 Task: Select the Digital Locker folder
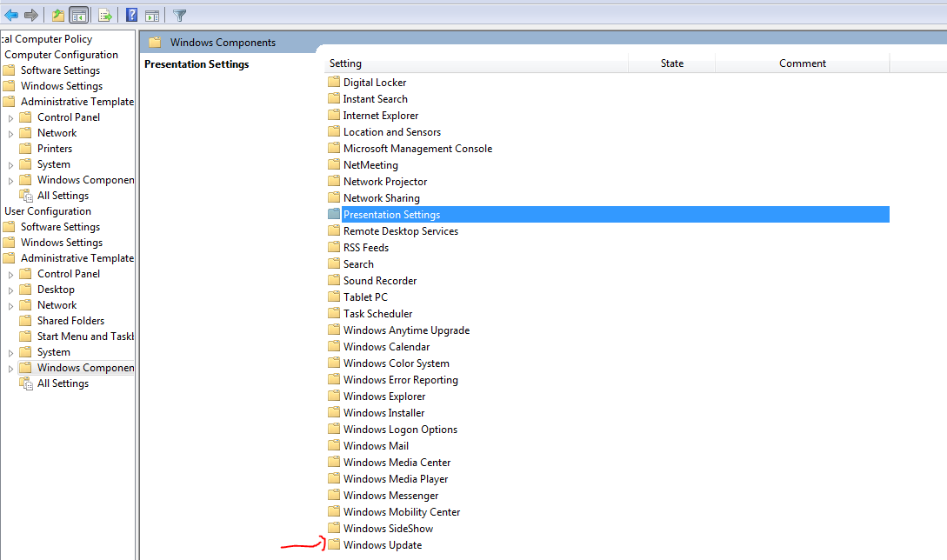tap(375, 82)
